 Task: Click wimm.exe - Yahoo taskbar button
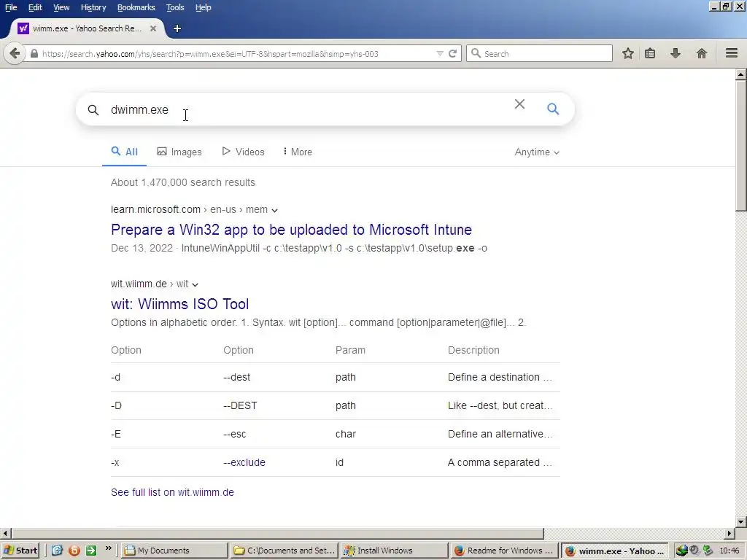614,551
